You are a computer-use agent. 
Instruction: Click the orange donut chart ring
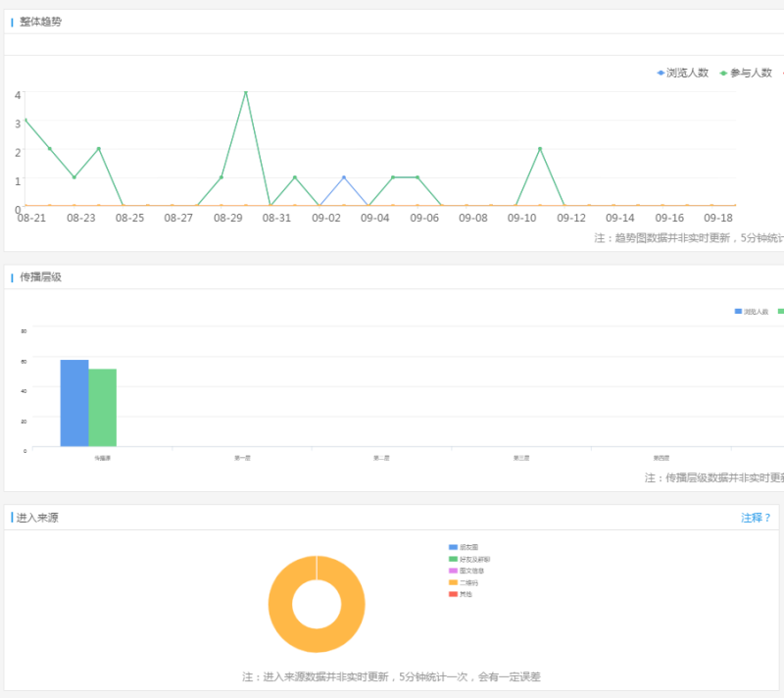(279, 604)
